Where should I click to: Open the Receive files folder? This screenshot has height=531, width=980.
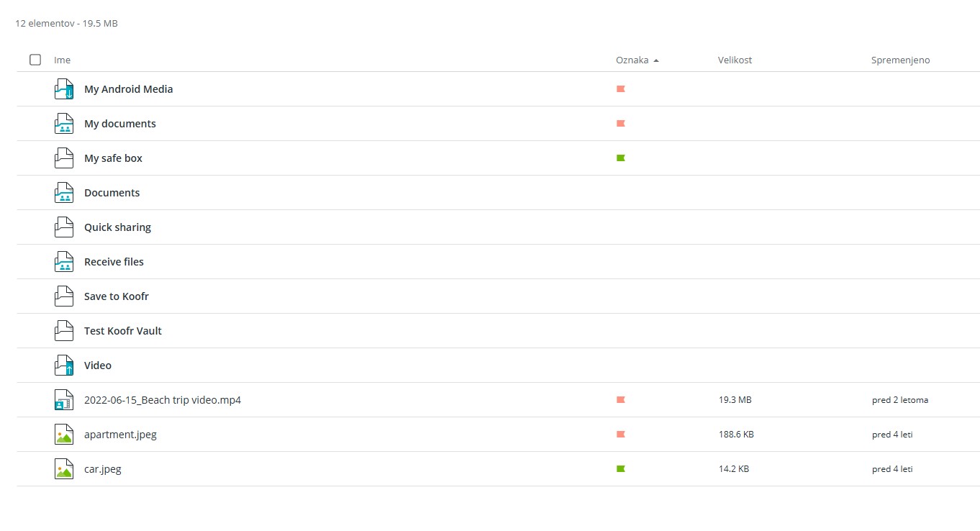[x=114, y=262]
